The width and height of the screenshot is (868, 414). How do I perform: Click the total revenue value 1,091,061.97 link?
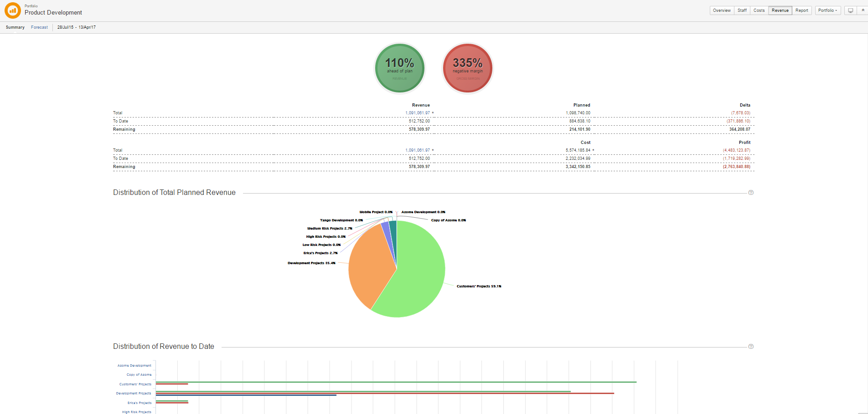click(x=417, y=113)
